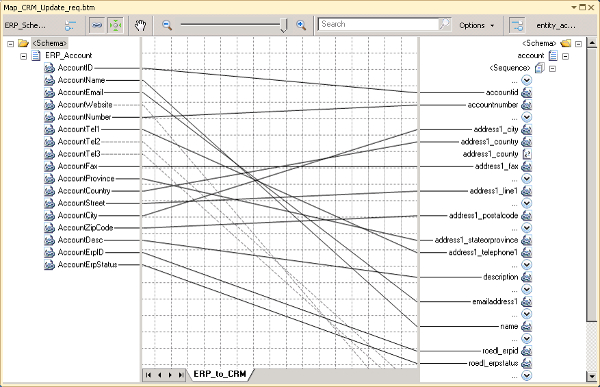Expand hidden nodes below address1_line1

tap(527, 203)
